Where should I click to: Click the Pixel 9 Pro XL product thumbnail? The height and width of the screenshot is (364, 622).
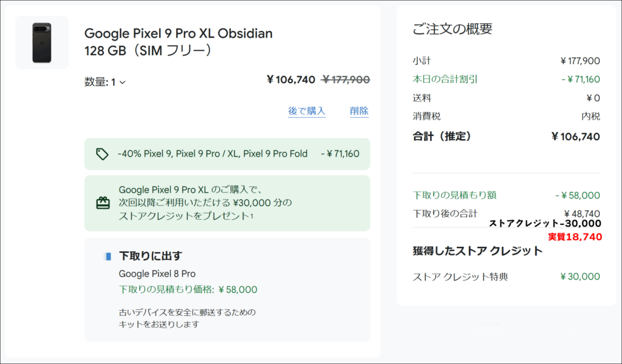(42, 43)
